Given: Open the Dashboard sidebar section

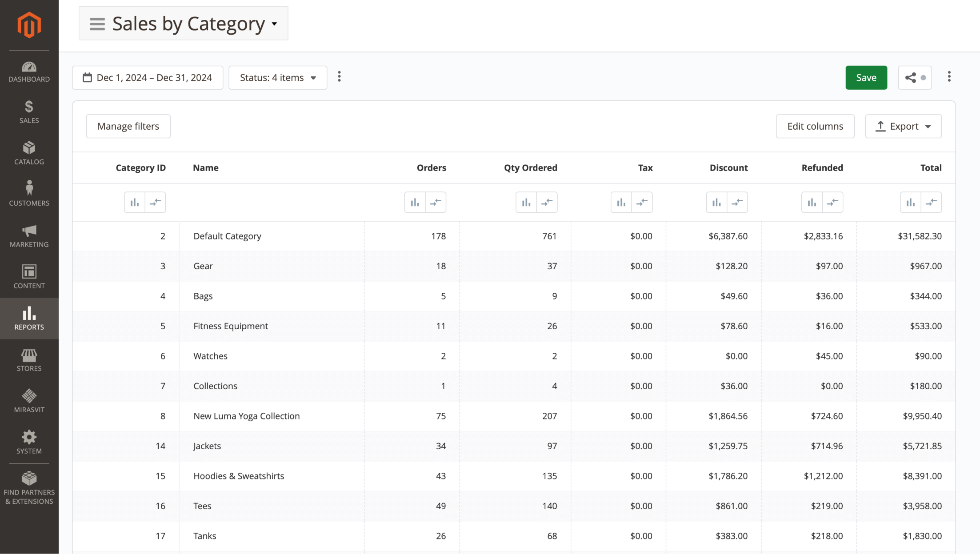Looking at the screenshot, I should [x=29, y=72].
